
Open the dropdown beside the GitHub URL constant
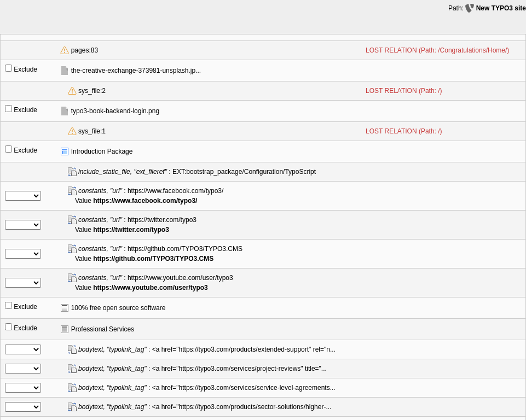[22, 253]
